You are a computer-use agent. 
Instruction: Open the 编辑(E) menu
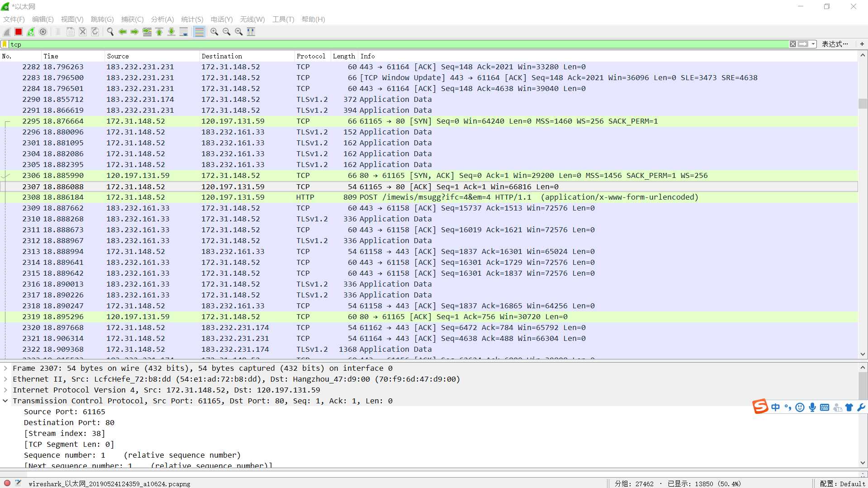(x=43, y=19)
